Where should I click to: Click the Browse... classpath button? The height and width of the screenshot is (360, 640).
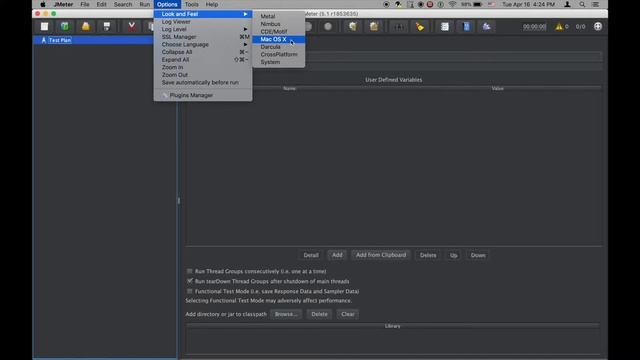click(x=286, y=314)
